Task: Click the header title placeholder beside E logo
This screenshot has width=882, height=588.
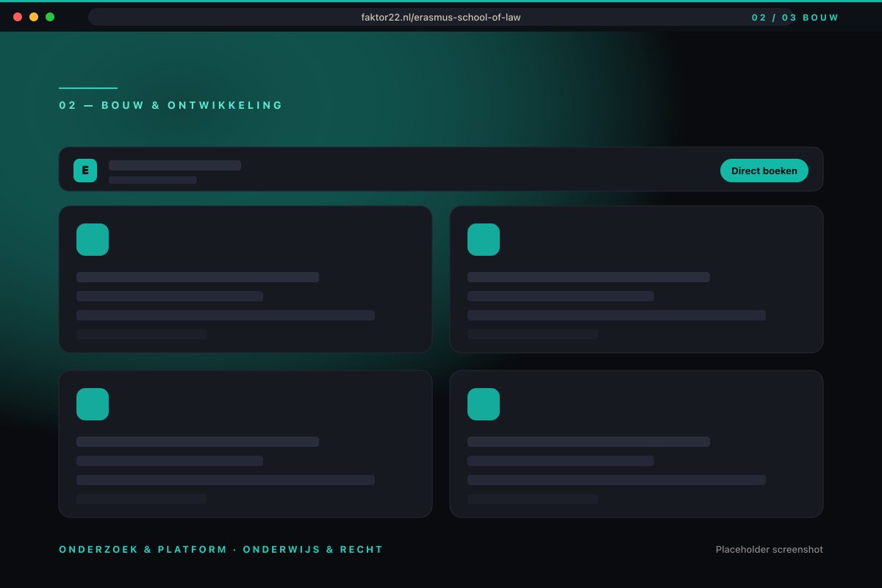Action: (x=175, y=165)
